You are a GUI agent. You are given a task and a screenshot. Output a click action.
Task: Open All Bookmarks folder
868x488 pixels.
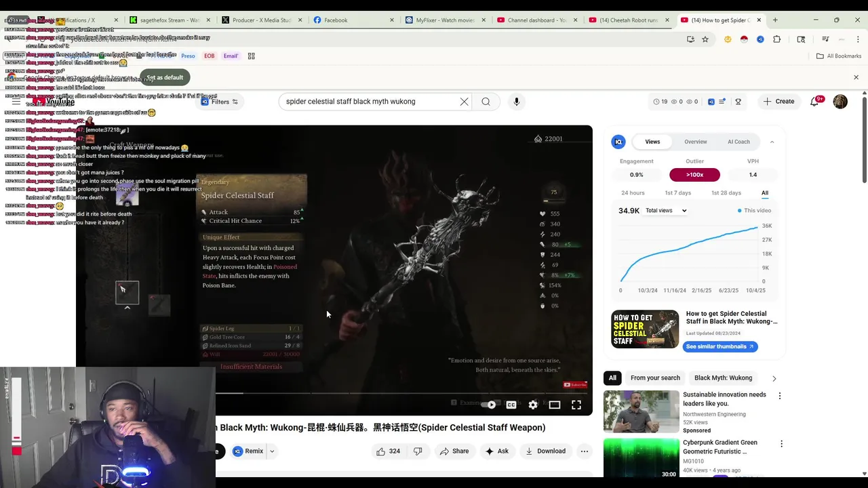pyautogui.click(x=839, y=56)
